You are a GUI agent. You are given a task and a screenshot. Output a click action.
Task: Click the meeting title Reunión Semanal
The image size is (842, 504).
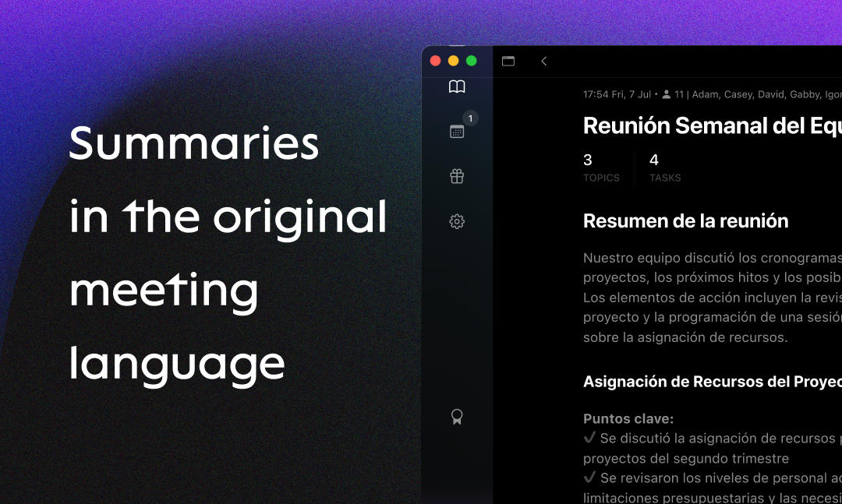[713, 125]
